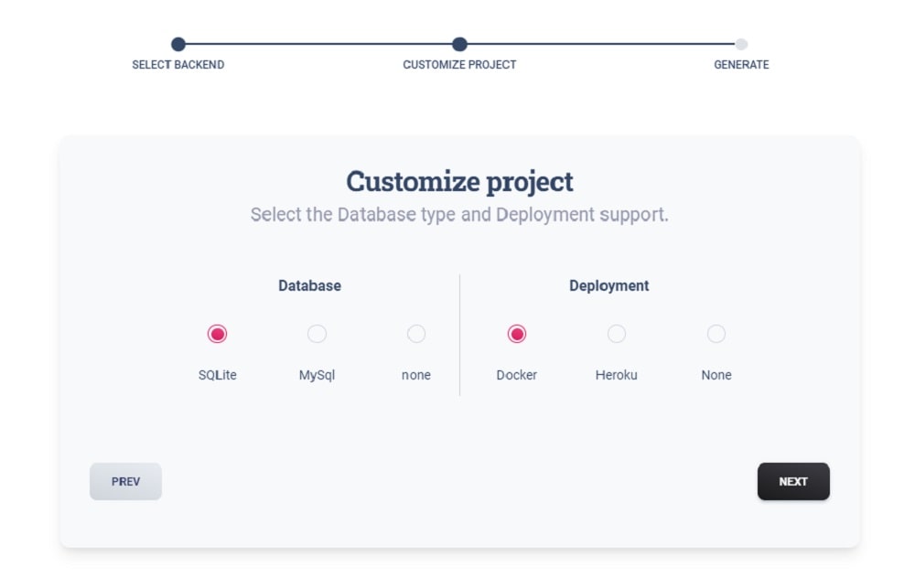Select None under Deployment
This screenshot has height=588, width=915.
click(716, 334)
